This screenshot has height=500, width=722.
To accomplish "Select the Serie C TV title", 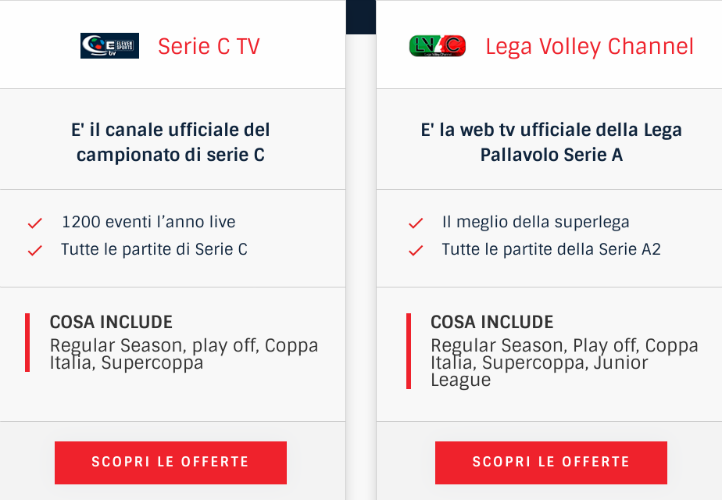I will [x=209, y=46].
